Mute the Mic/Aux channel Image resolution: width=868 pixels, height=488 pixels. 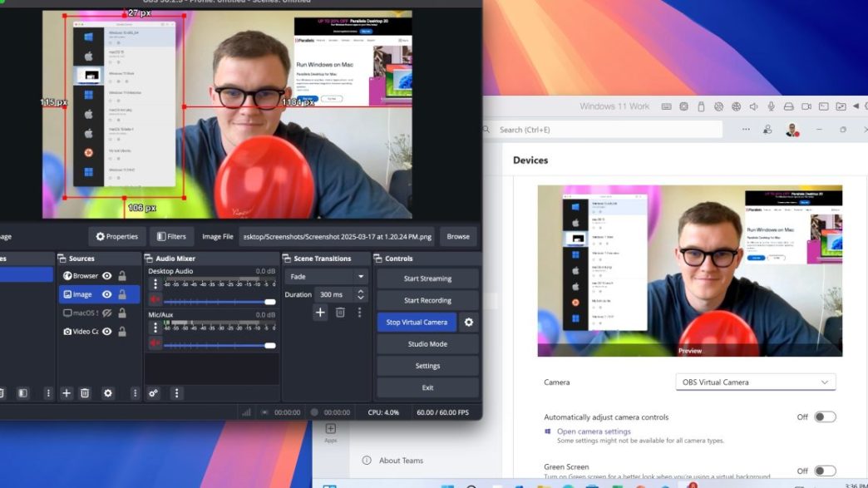coord(155,343)
